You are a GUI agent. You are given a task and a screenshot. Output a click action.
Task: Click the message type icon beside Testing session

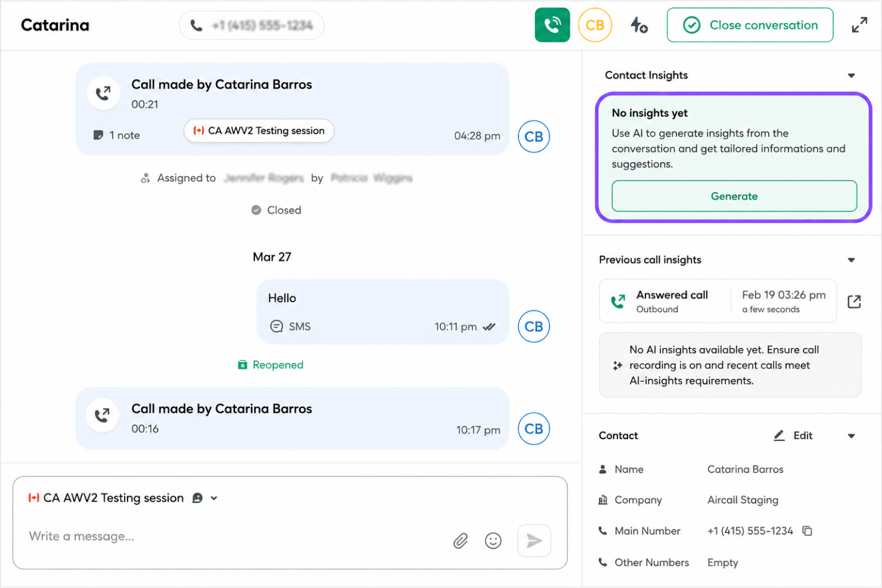(197, 498)
